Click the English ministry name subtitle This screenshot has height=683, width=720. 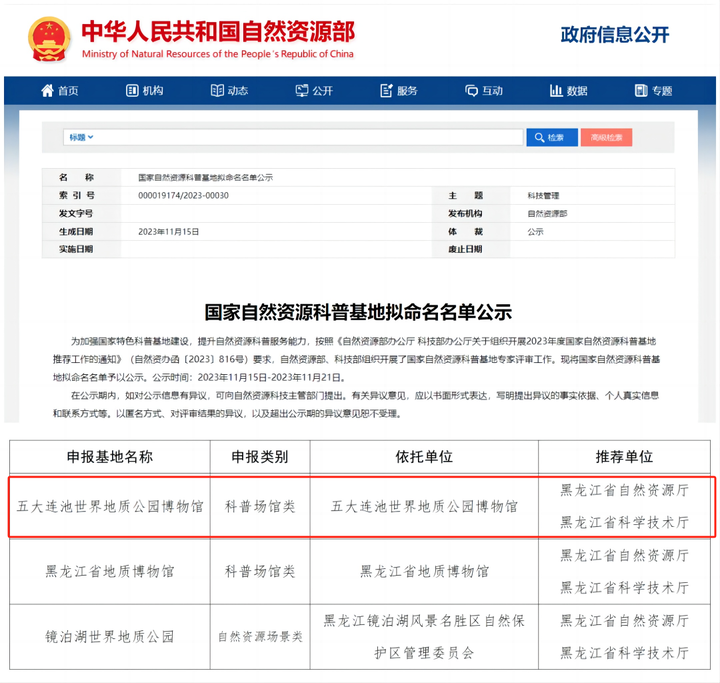point(218,54)
